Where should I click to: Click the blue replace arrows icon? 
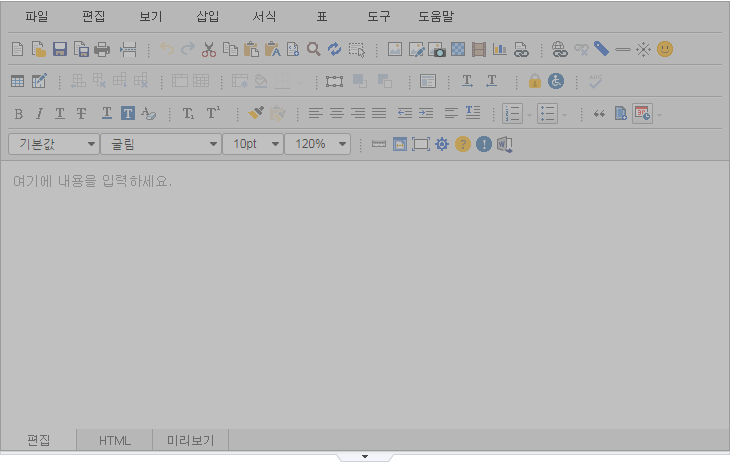click(x=334, y=49)
